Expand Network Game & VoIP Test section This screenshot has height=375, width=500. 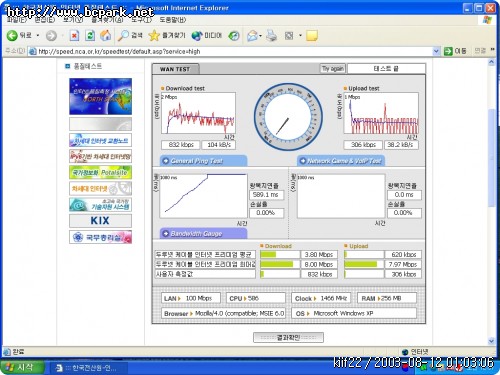(341, 161)
